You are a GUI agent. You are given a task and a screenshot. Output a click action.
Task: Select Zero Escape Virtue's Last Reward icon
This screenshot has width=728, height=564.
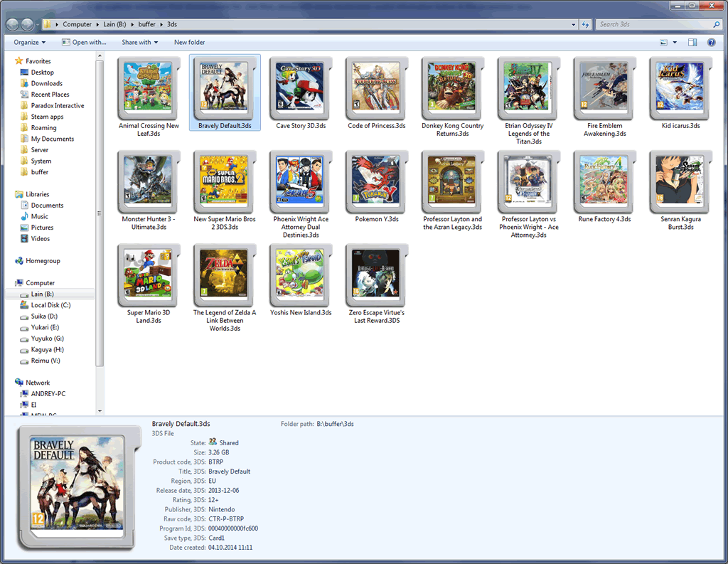[x=377, y=275]
